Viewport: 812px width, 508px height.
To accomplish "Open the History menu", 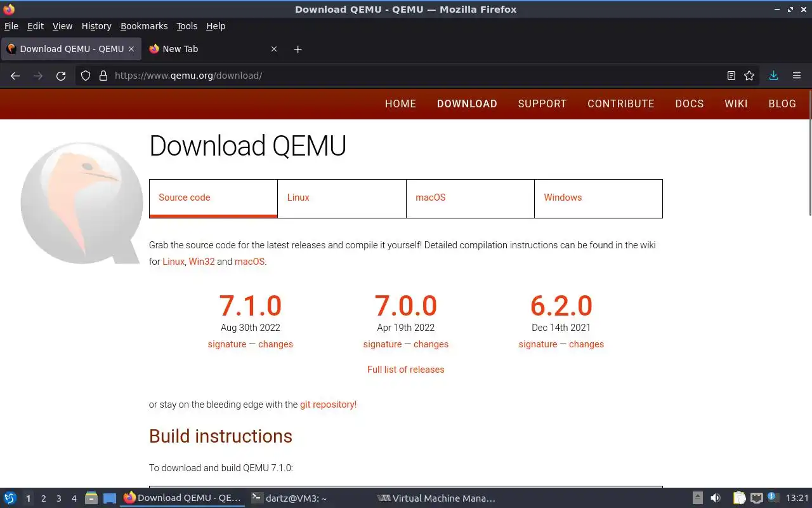I will pos(96,26).
